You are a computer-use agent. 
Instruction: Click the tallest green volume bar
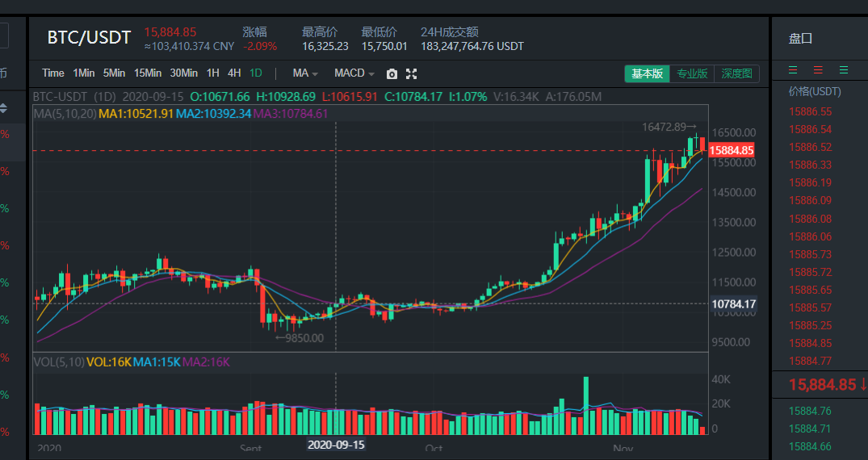tap(585, 406)
